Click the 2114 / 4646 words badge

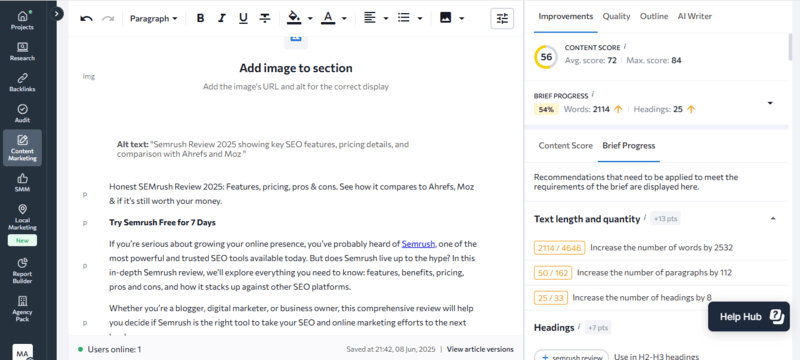tap(560, 248)
